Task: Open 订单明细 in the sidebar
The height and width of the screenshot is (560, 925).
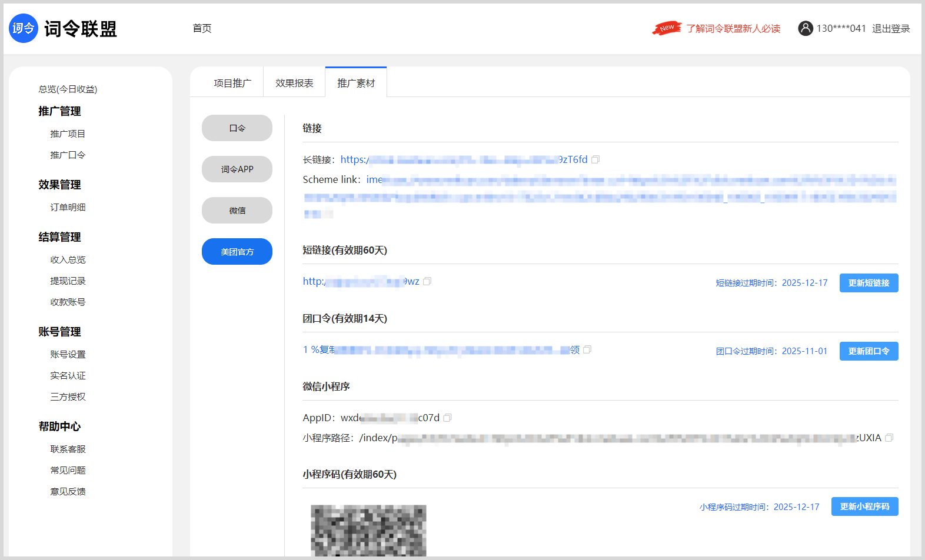Action: pos(68,207)
